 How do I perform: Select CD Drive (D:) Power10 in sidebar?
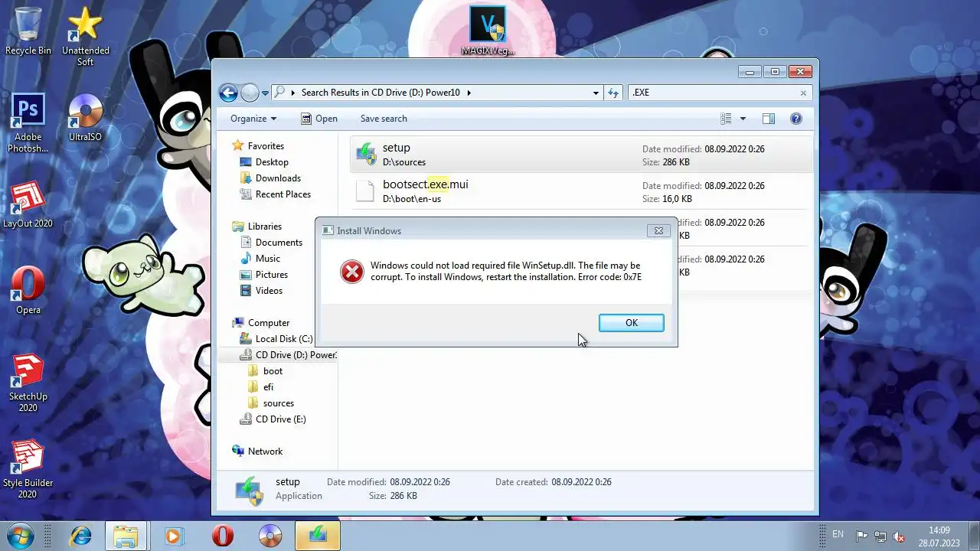(x=288, y=355)
